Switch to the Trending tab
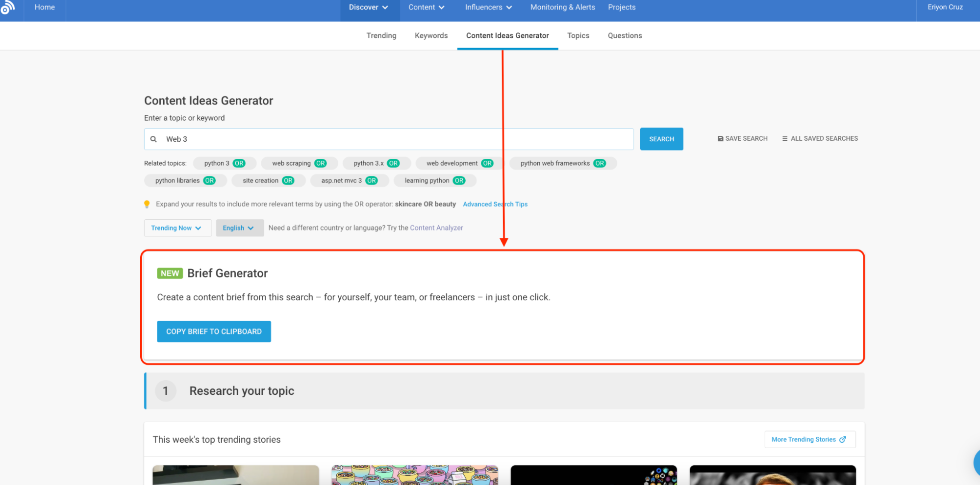This screenshot has height=485, width=980. point(381,36)
